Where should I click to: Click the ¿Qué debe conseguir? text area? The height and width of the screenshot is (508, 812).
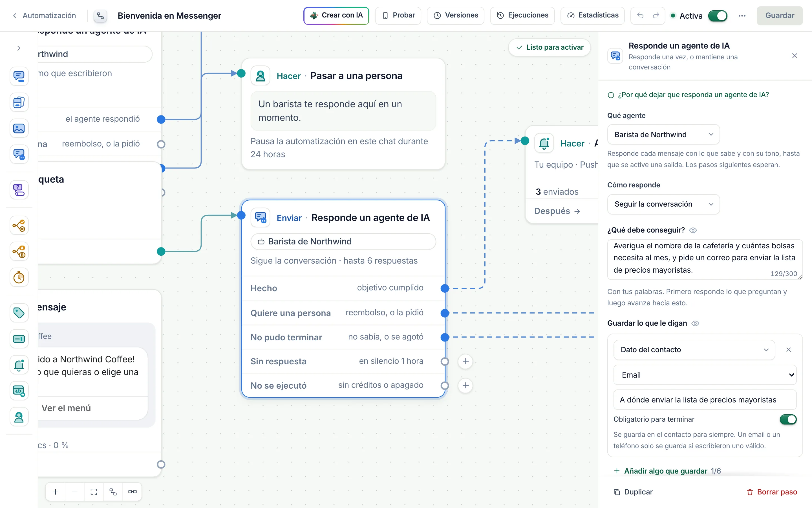point(705,259)
